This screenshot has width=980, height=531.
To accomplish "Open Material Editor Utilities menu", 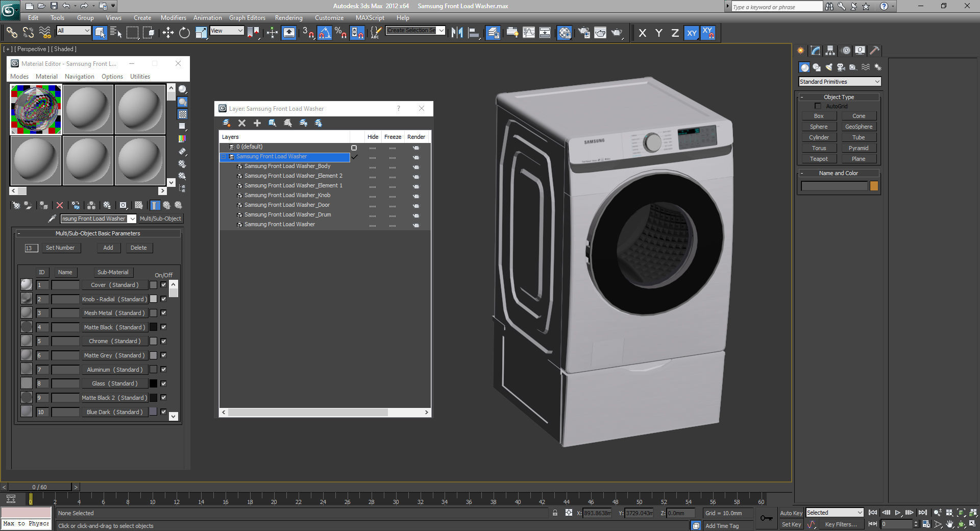I will pos(140,77).
